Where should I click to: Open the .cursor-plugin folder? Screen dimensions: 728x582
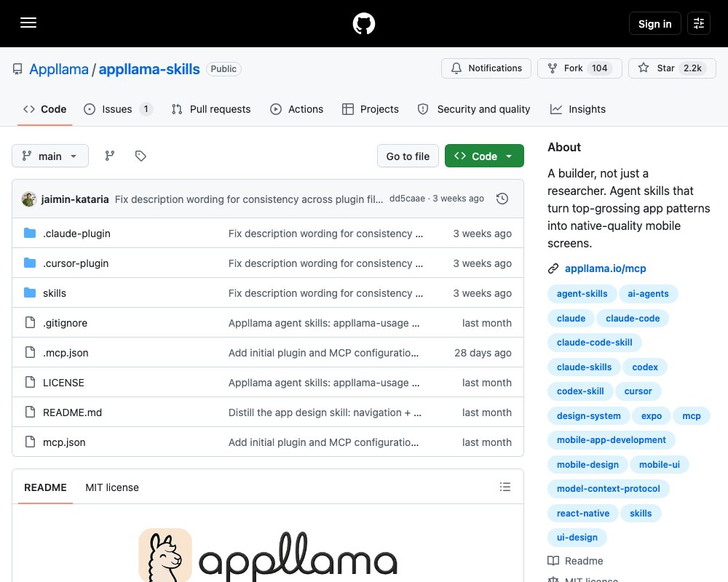coord(76,263)
